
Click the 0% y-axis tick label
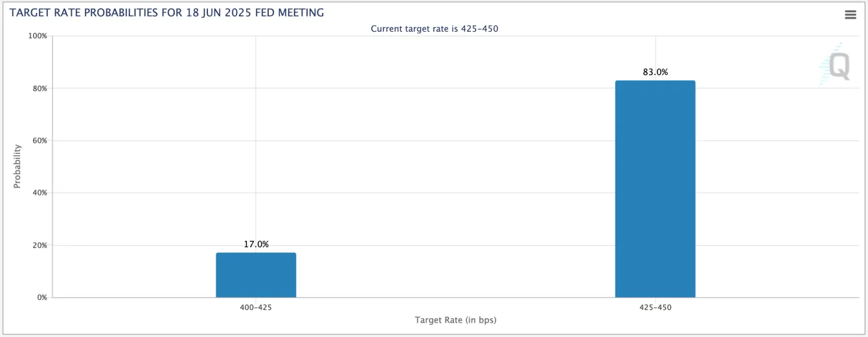coord(41,298)
